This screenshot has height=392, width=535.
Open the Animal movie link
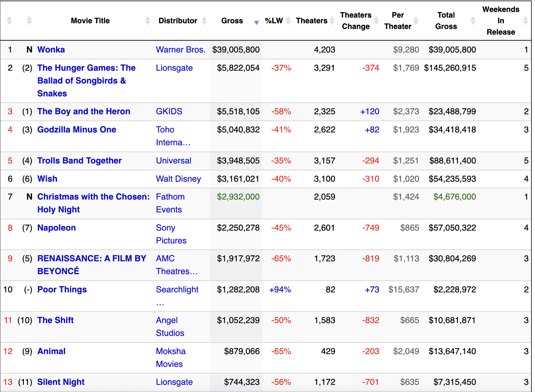[51, 351]
